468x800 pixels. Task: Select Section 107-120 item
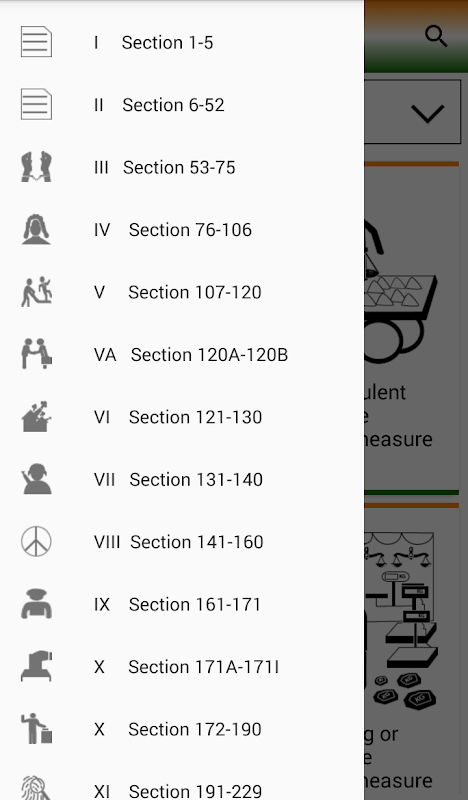[182, 292]
